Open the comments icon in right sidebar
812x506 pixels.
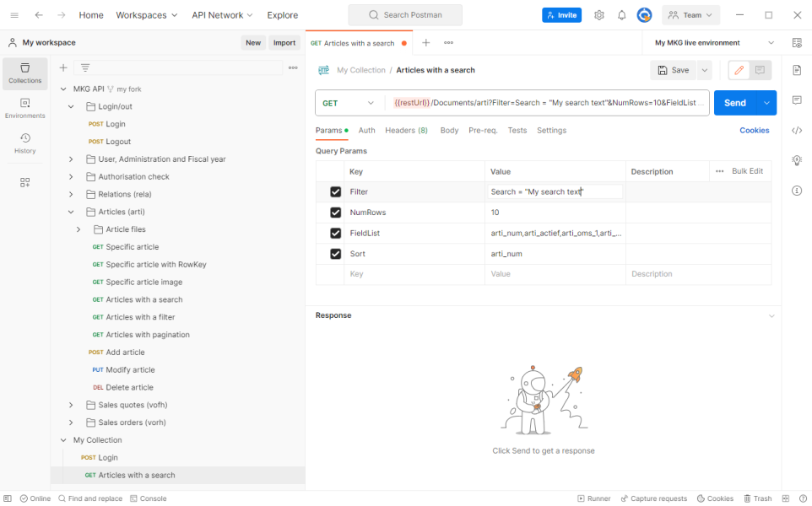pyautogui.click(x=797, y=100)
